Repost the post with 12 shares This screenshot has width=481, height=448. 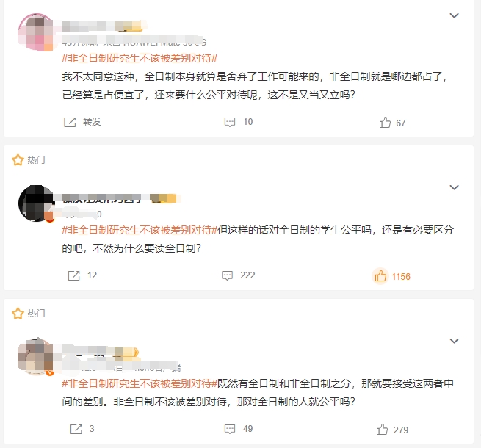(73, 275)
